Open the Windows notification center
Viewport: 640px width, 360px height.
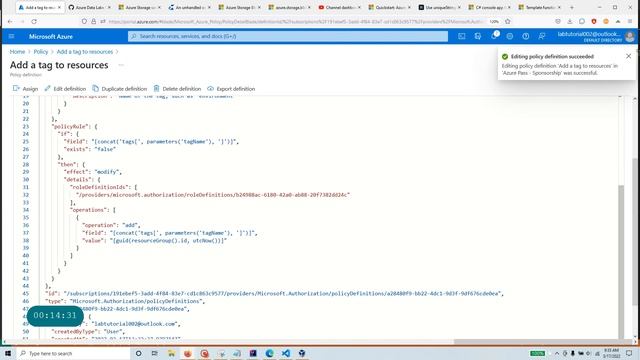(x=629, y=353)
